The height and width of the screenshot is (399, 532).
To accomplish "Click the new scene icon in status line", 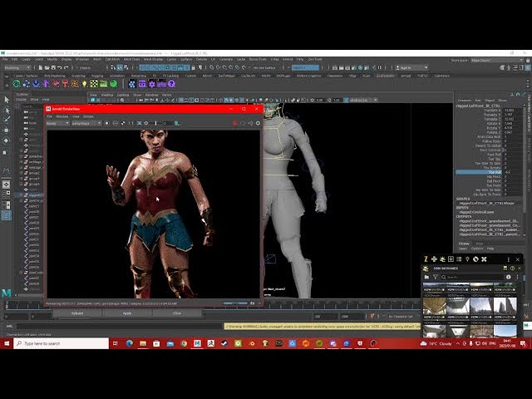I will (41, 67).
